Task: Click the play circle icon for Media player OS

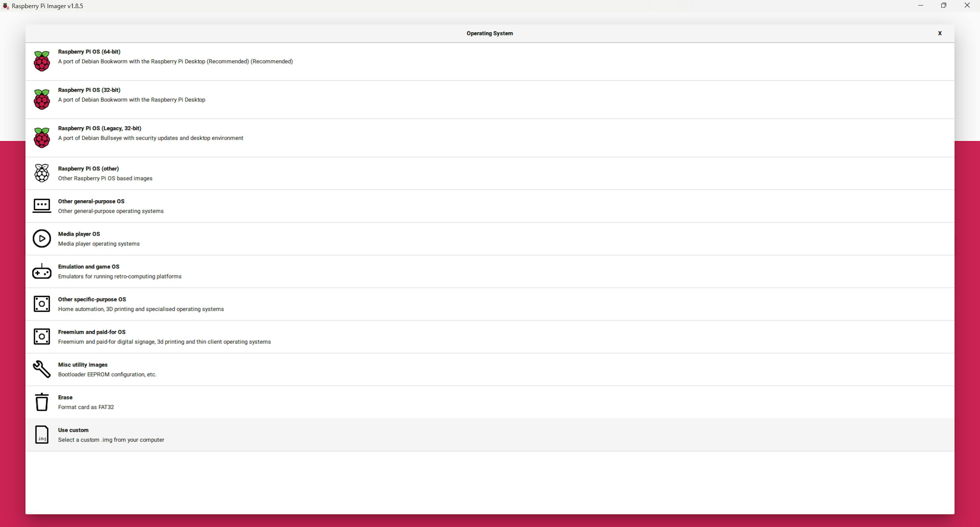Action: tap(41, 238)
